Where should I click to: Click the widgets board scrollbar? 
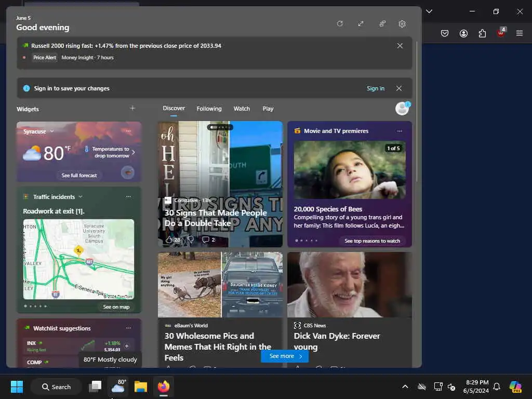click(417, 112)
